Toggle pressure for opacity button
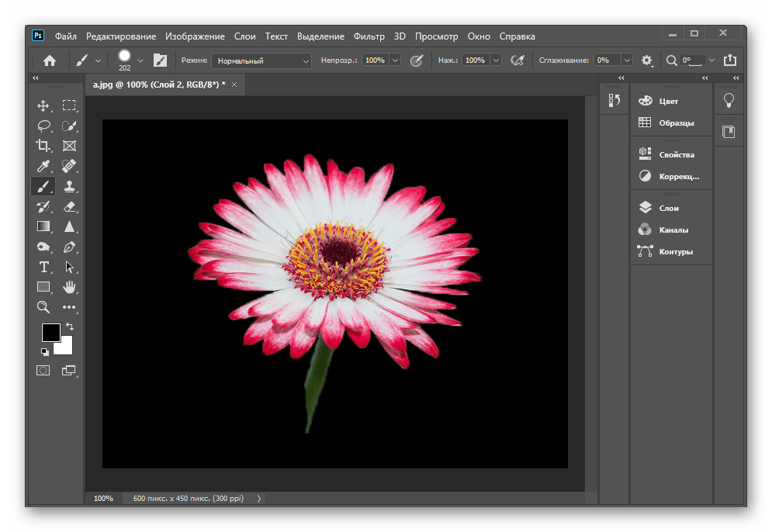 point(417,60)
